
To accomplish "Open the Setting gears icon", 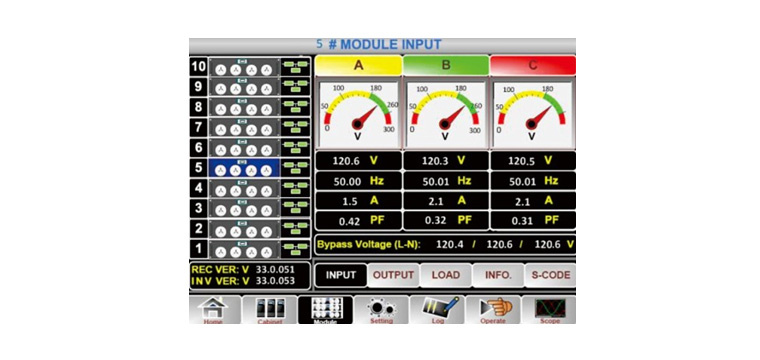I will (381, 310).
